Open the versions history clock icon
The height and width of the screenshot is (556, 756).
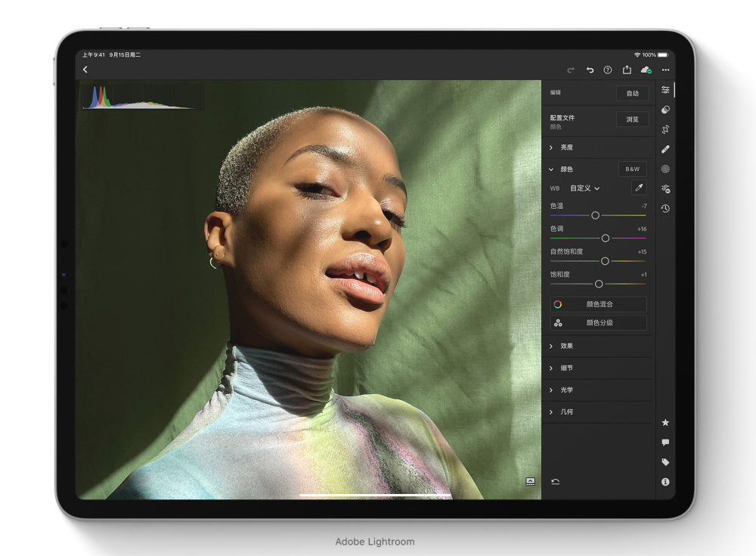(665, 209)
